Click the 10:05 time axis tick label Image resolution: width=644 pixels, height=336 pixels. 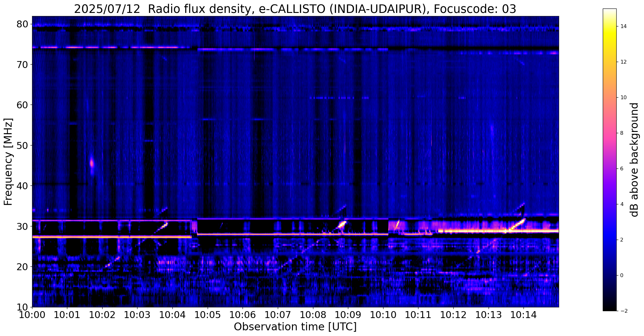[207, 315]
